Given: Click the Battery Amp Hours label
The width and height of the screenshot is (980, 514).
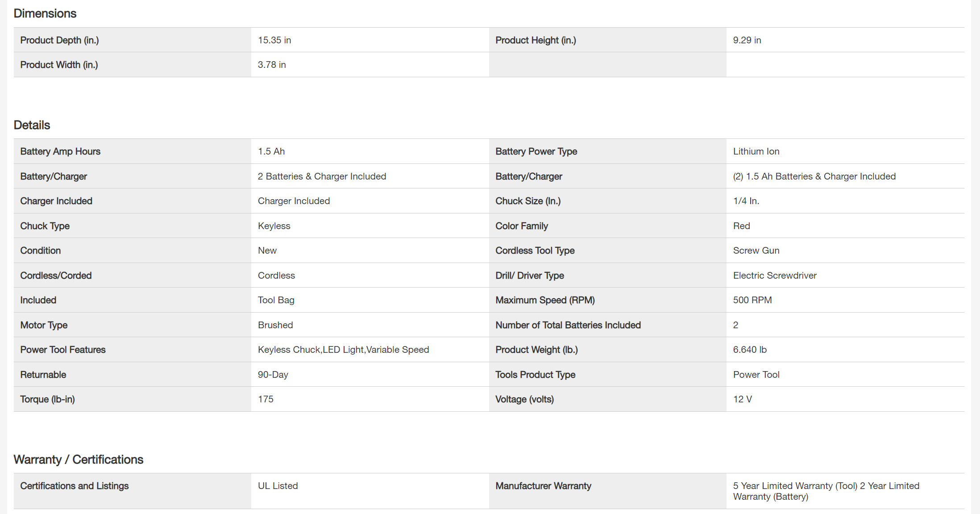Looking at the screenshot, I should 60,151.
